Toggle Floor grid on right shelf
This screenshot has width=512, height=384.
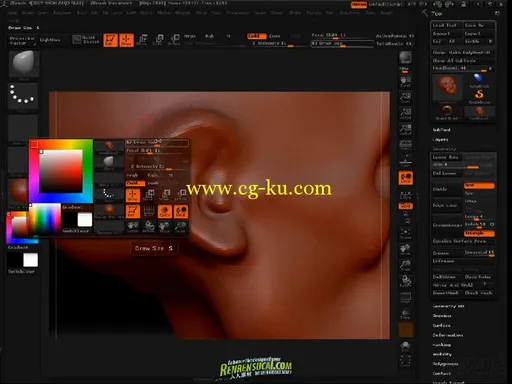pyautogui.click(x=405, y=161)
